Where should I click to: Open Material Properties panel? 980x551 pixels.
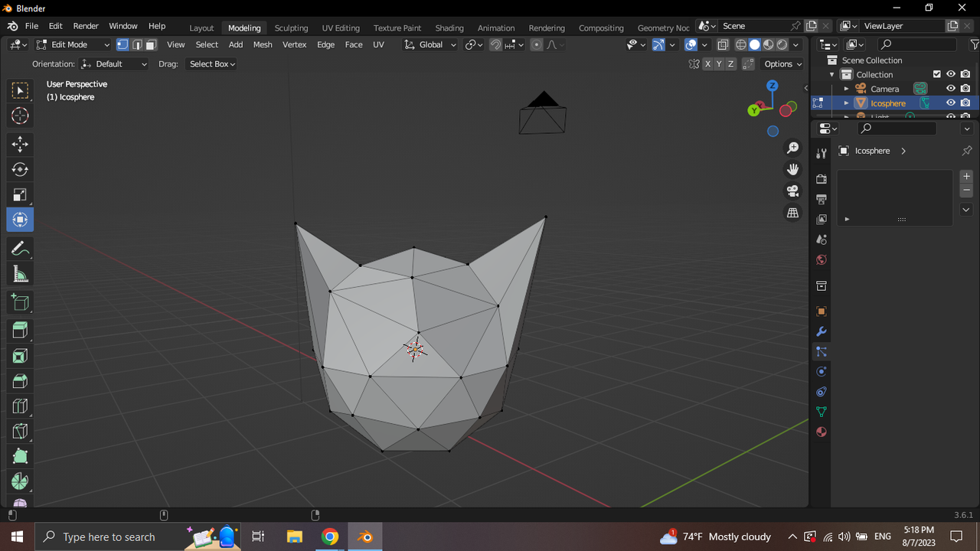coord(821,432)
